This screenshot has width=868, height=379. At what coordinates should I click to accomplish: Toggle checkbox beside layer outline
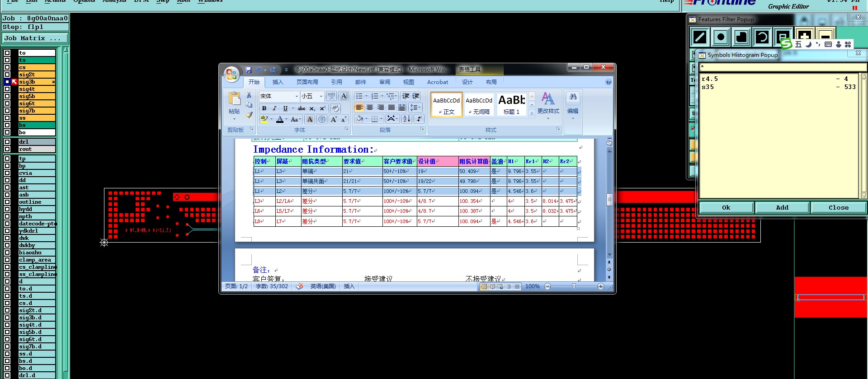pyautogui.click(x=7, y=202)
